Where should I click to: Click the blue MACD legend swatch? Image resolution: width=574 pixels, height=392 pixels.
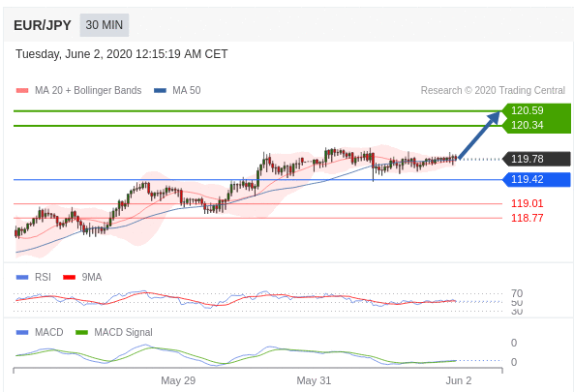[x=22, y=332]
